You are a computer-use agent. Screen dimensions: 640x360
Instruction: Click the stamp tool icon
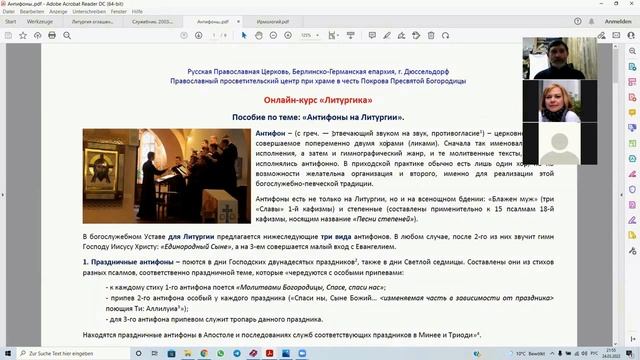coord(416,36)
